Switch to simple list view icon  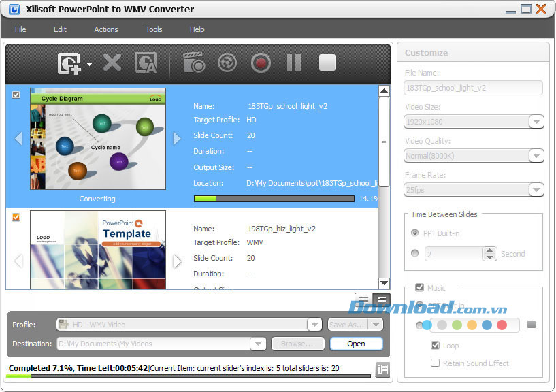[x=365, y=299]
